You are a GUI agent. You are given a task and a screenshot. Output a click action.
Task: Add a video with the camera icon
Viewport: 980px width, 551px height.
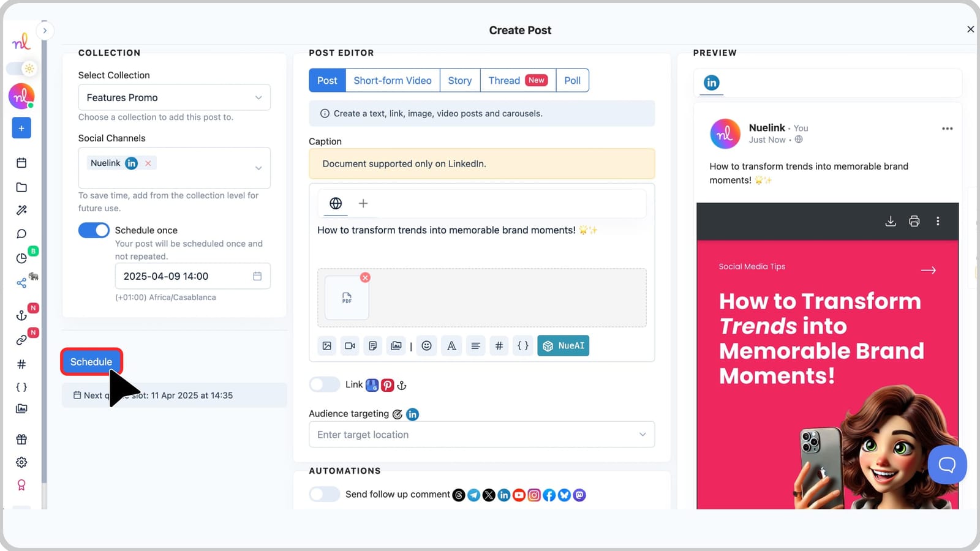pyautogui.click(x=350, y=346)
